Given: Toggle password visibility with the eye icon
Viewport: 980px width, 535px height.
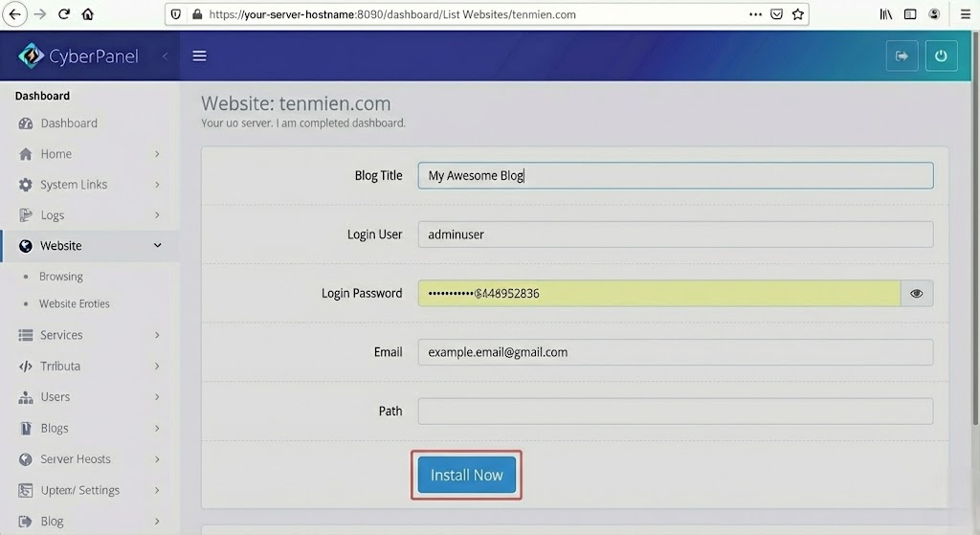Looking at the screenshot, I should 916,294.
